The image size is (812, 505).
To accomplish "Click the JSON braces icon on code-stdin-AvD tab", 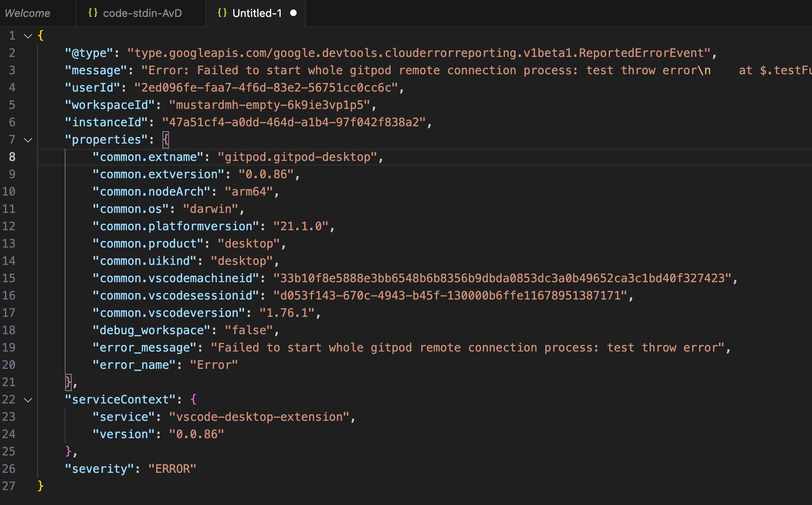I will pyautogui.click(x=93, y=13).
